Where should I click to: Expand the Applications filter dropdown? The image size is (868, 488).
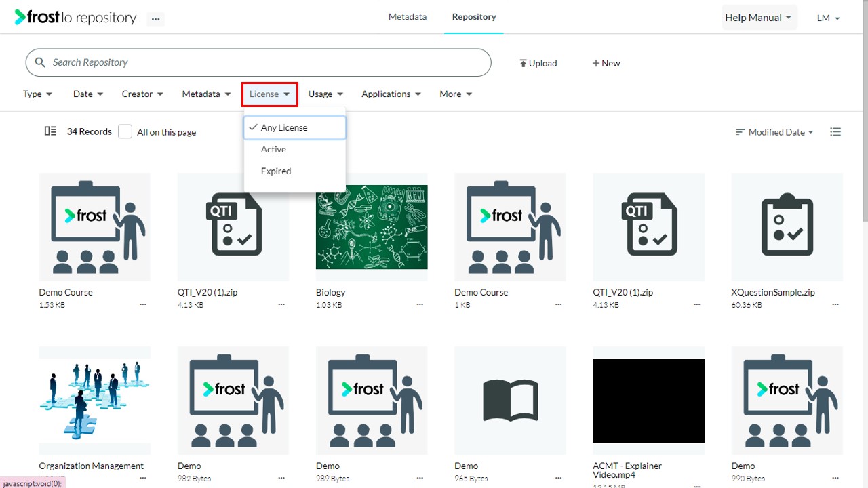click(x=391, y=94)
